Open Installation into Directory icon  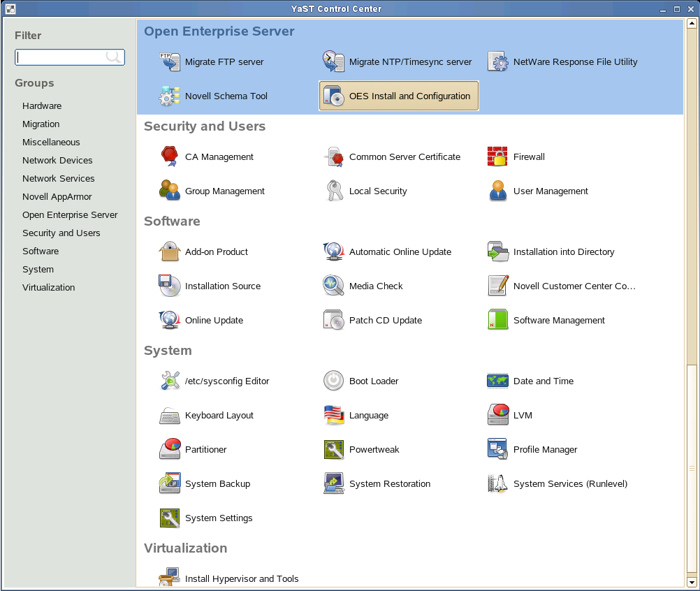tap(498, 251)
